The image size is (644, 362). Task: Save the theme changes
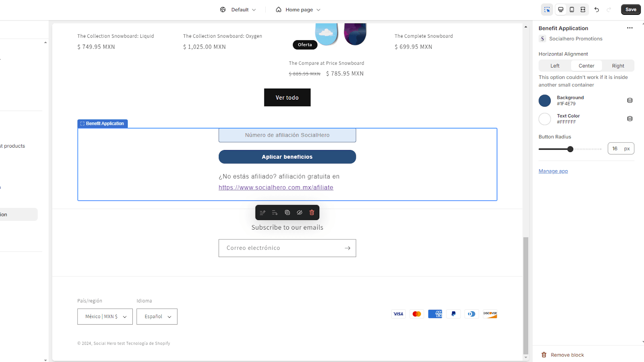point(630,9)
